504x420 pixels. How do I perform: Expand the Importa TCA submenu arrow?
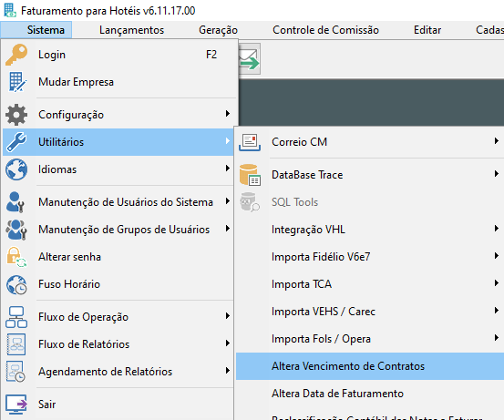tap(497, 283)
